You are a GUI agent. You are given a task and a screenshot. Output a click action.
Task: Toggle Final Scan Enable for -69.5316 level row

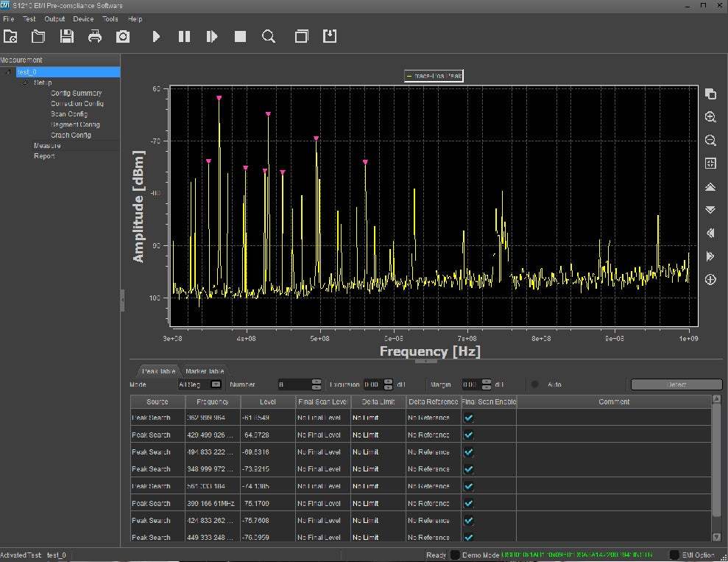pos(469,452)
